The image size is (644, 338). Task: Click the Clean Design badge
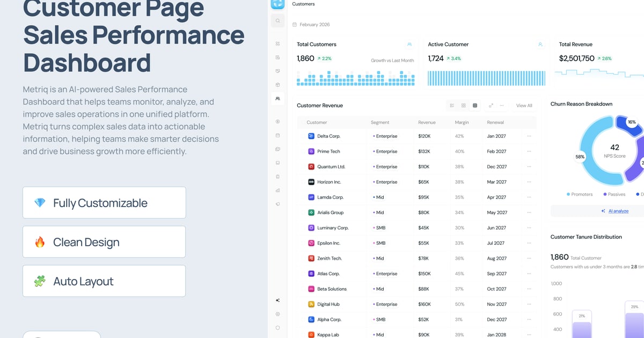click(104, 242)
